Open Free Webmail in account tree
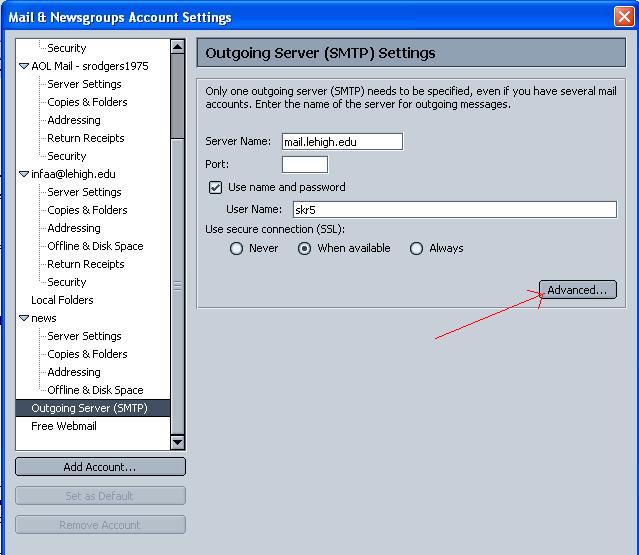This screenshot has height=555, width=639. tap(64, 426)
